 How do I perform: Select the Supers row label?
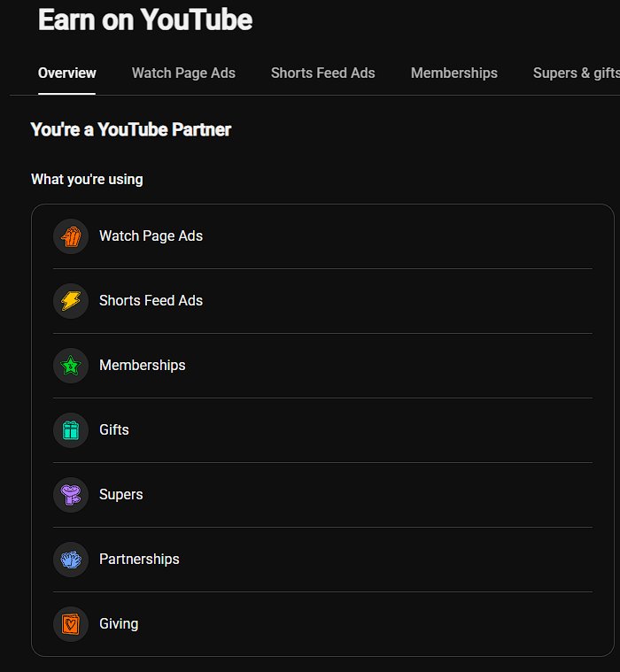point(121,495)
